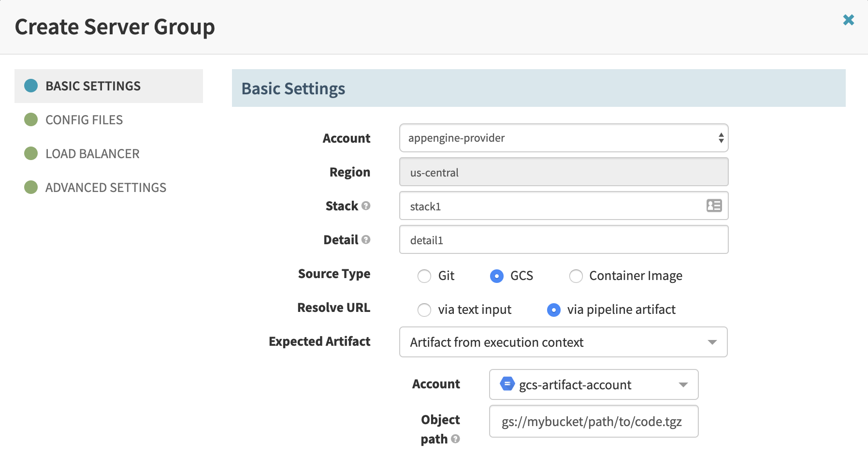Close the Create Server Group dialog
Image resolution: width=868 pixels, height=457 pixels.
coord(849,20)
